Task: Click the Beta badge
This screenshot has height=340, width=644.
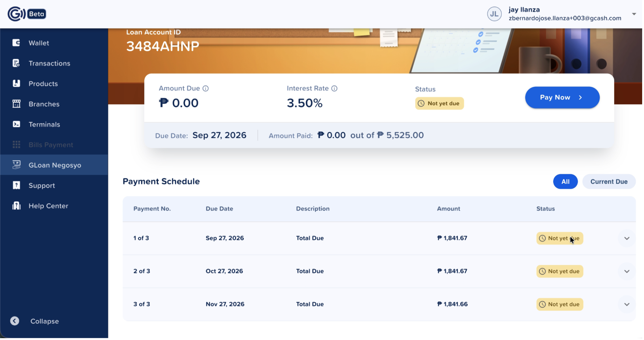Action: (37, 14)
